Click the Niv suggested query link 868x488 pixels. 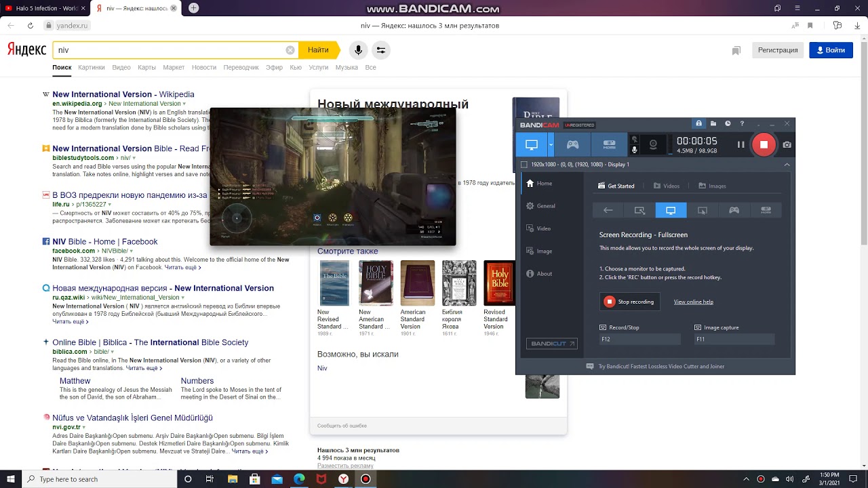[x=322, y=368]
